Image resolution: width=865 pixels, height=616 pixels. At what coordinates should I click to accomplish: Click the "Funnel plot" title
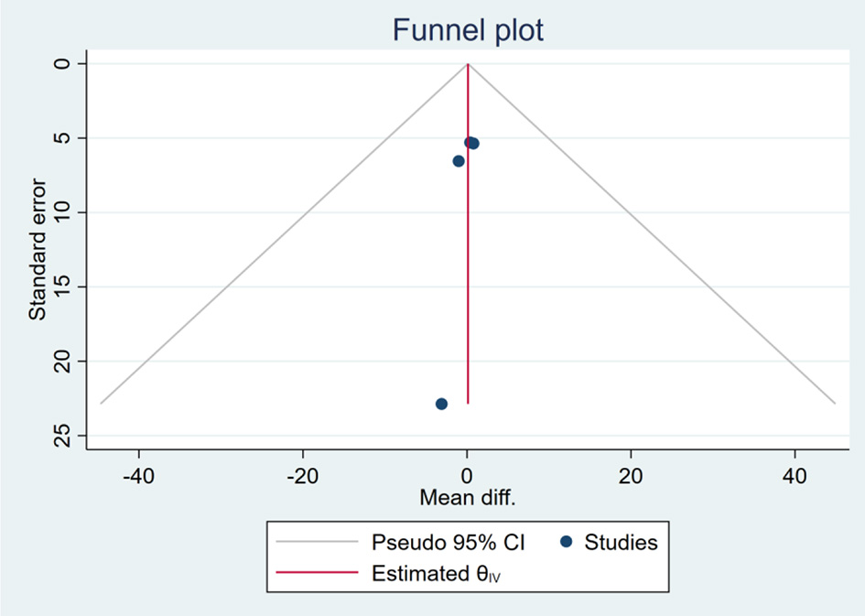pyautogui.click(x=468, y=30)
